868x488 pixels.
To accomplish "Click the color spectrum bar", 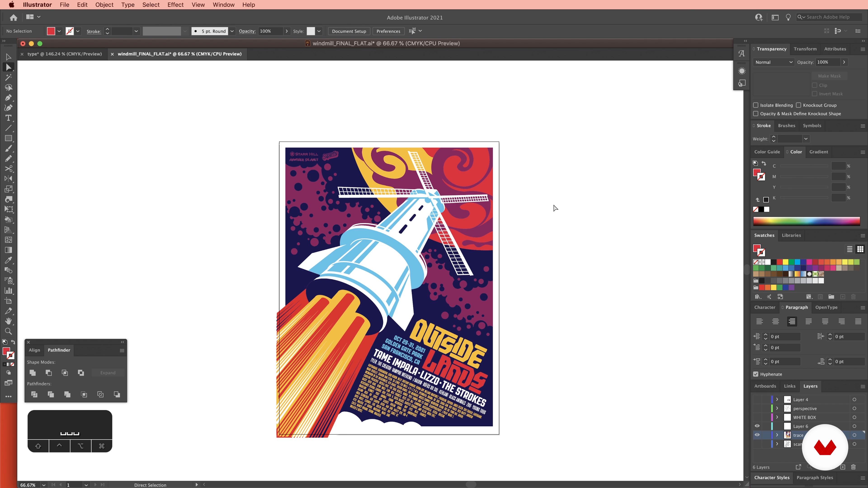I will click(x=806, y=221).
